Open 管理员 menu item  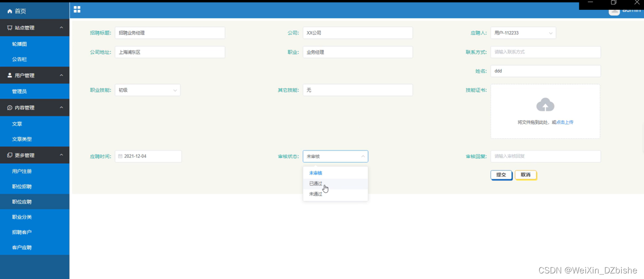(34, 91)
